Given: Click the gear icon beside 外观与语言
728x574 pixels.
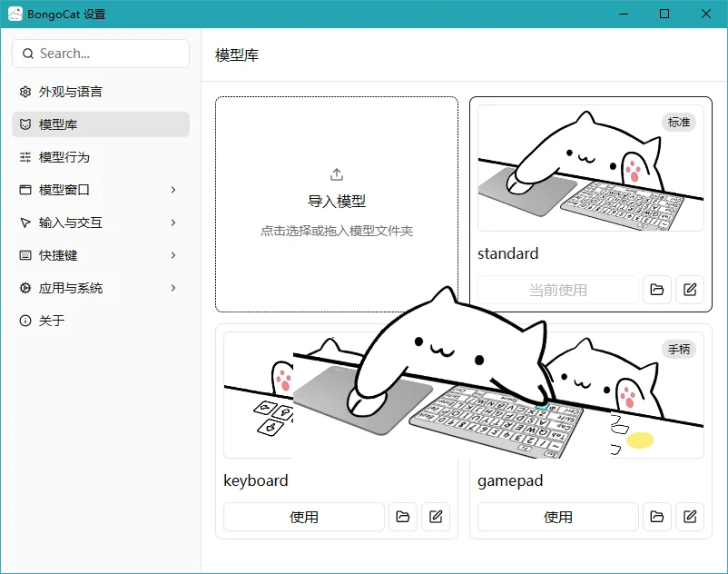Looking at the screenshot, I should (x=25, y=92).
